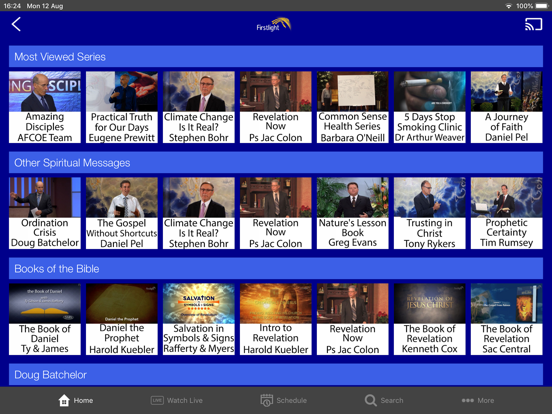Tap the Wi-Fi status icon

508,6
